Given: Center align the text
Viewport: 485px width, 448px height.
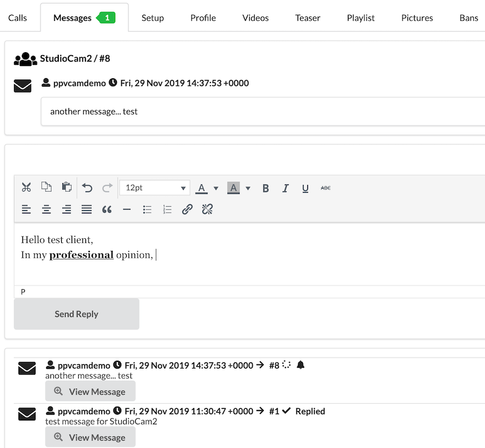Looking at the screenshot, I should tap(47, 210).
